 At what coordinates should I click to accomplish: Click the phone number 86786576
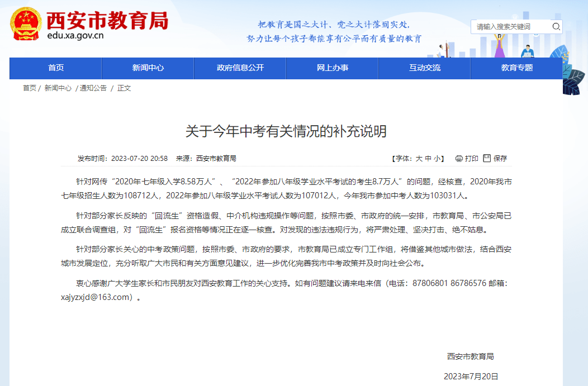click(x=468, y=283)
